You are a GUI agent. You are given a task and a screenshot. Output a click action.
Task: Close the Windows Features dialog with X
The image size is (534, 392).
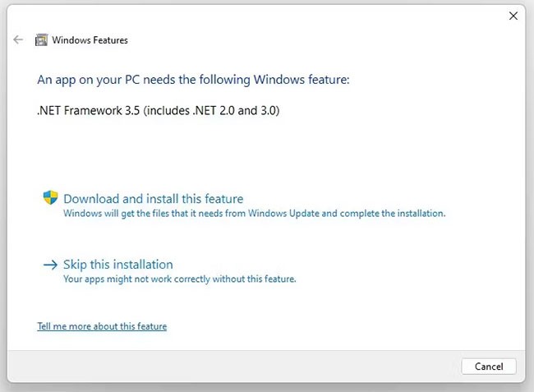(513, 16)
